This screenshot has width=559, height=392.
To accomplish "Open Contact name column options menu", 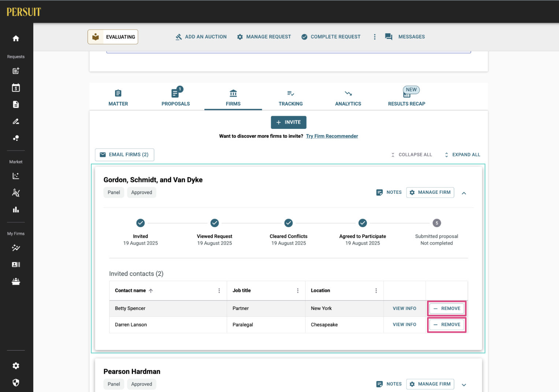I will [x=219, y=291].
